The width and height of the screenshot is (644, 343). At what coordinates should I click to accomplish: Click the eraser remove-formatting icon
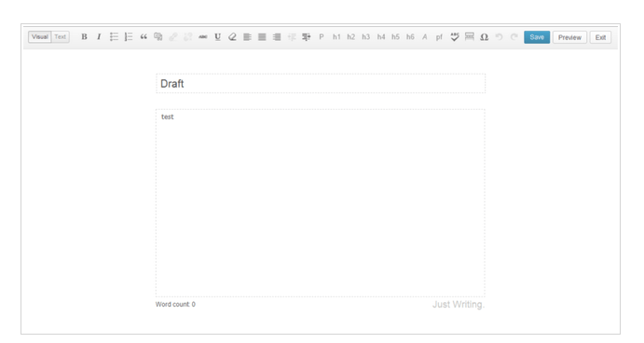pyautogui.click(x=232, y=37)
